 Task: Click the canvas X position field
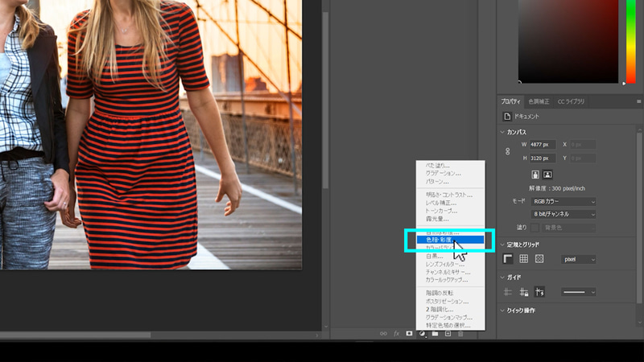583,145
